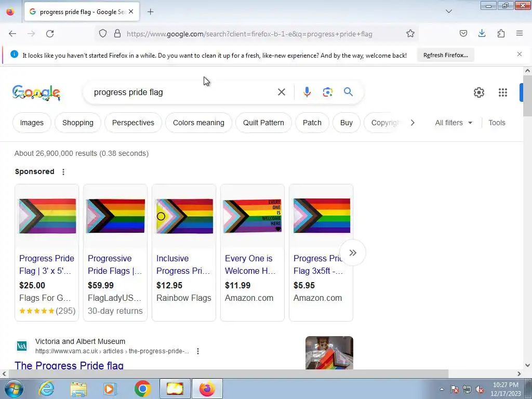Switch to Firefox taskbar button
Viewport: 532px width, 399px height.
point(207,389)
